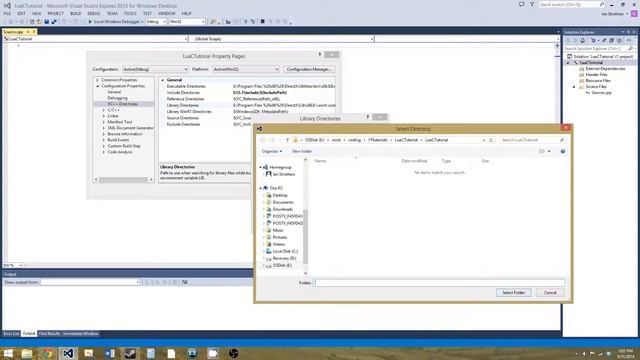Open File Explorer from the taskbar

pos(27,353)
